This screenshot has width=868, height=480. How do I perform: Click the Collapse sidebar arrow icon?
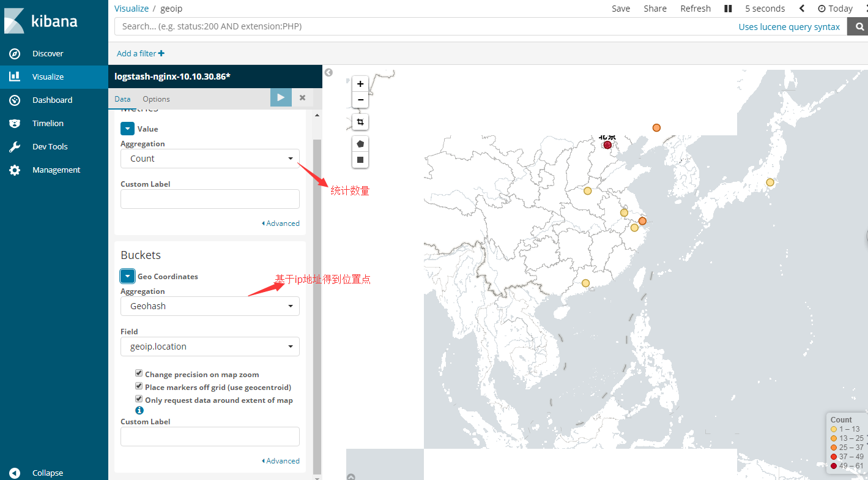[15, 473]
